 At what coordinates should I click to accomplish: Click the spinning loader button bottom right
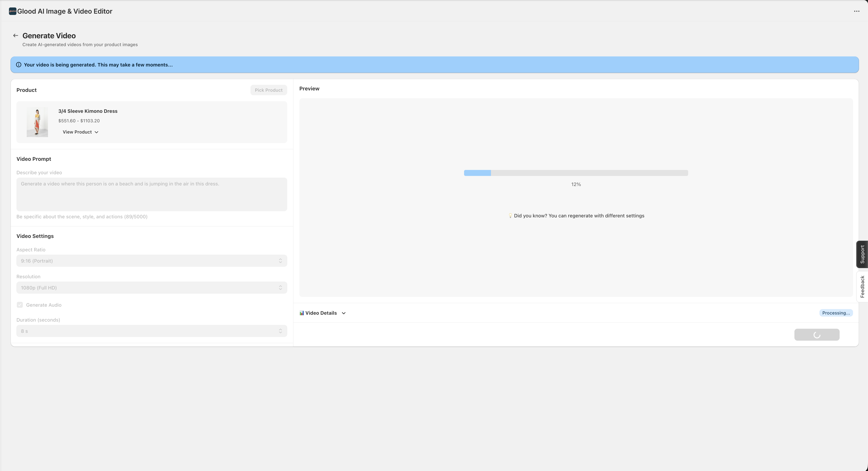817,334
